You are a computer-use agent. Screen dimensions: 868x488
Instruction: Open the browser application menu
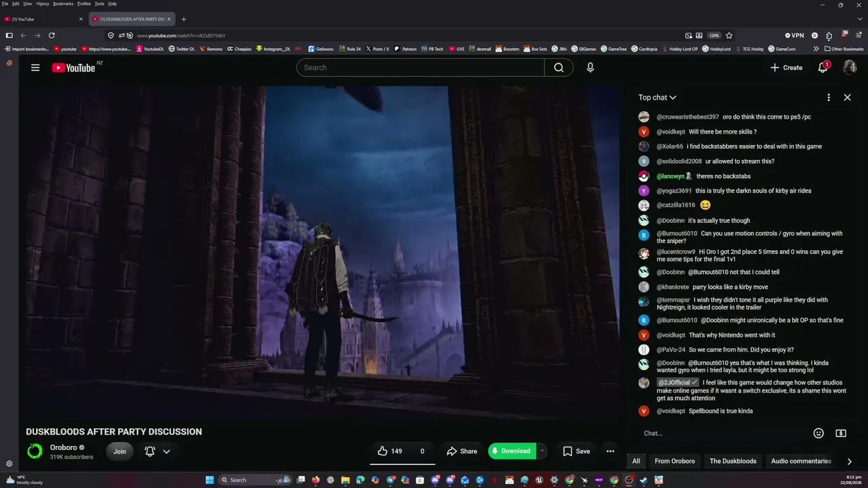pyautogui.click(x=858, y=35)
